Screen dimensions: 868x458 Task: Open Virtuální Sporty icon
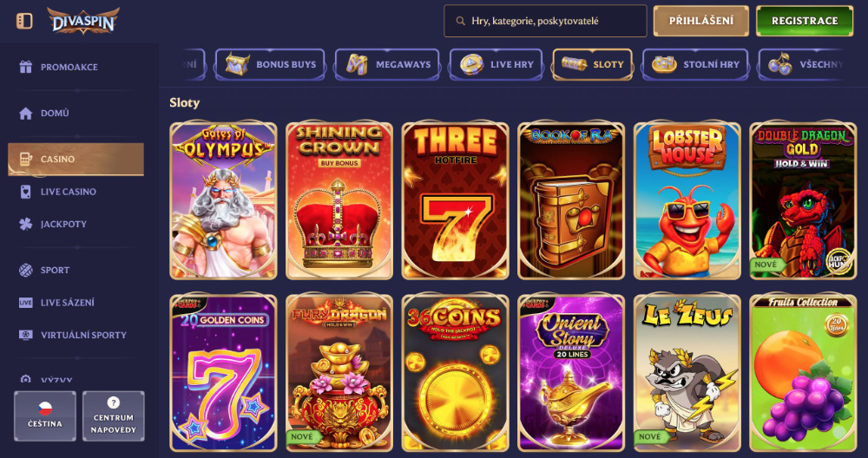(x=25, y=335)
